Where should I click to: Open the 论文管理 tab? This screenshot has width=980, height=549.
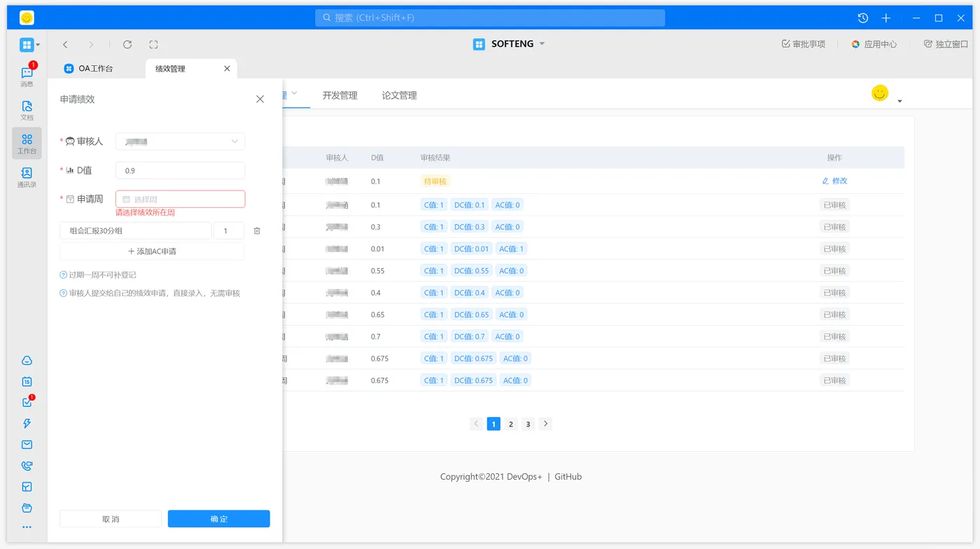click(399, 95)
